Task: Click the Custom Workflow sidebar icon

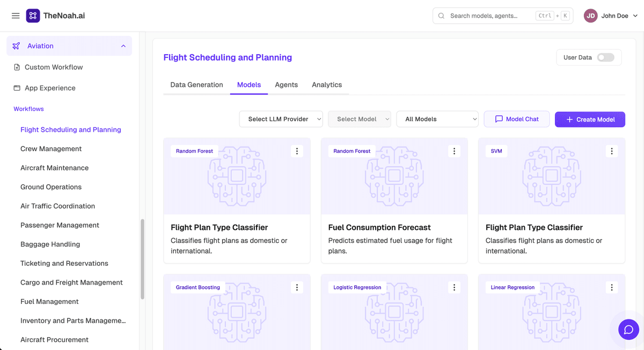Action: [17, 67]
